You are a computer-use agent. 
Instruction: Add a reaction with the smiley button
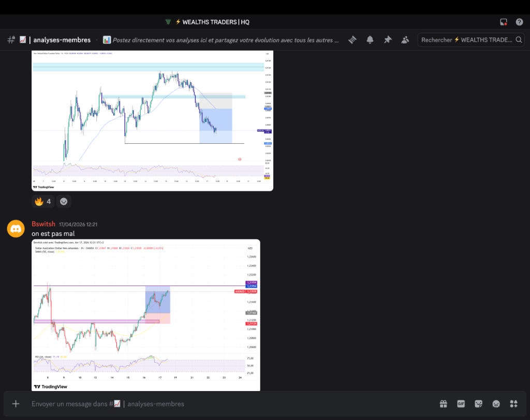tap(64, 201)
